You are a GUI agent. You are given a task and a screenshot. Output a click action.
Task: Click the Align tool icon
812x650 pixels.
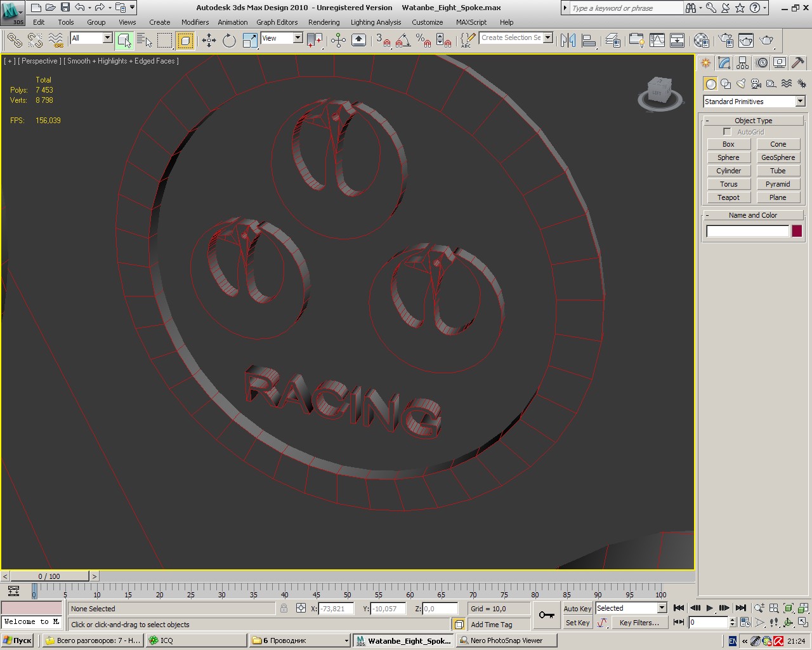[x=589, y=41]
